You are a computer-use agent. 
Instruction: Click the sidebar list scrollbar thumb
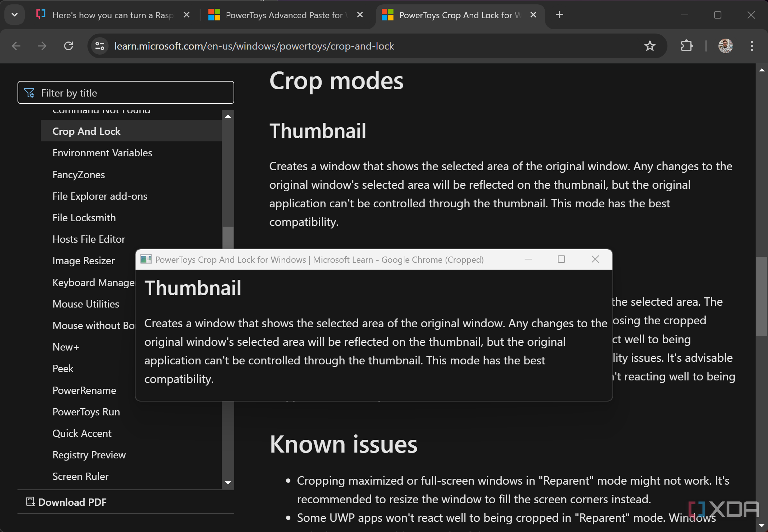coord(228,238)
